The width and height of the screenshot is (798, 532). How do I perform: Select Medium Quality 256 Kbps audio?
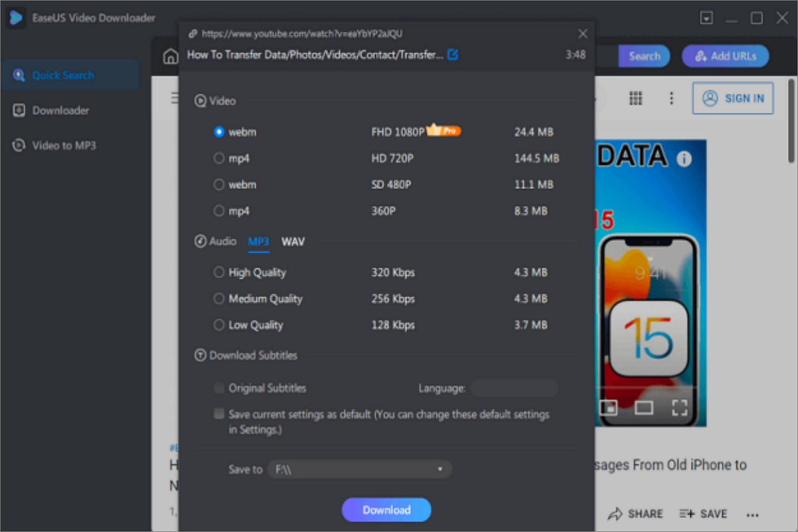219,299
